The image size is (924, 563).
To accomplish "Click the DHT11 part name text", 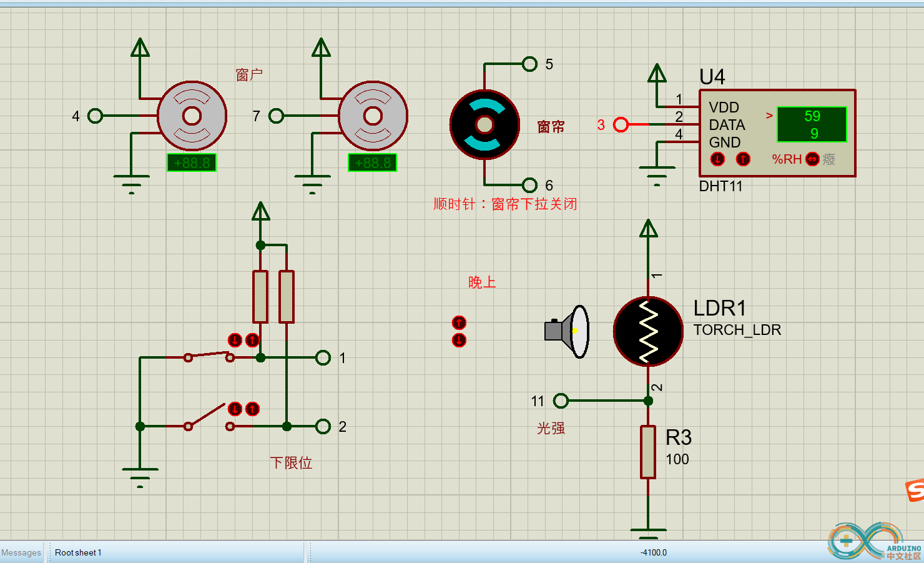I will [x=721, y=186].
